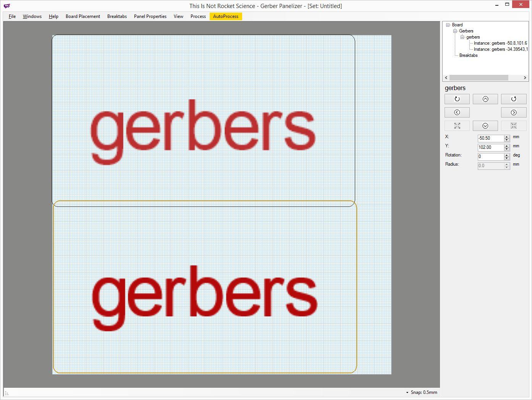Select the Breaktabs tree item
Image resolution: width=532 pixels, height=400 pixels.
coord(468,55)
